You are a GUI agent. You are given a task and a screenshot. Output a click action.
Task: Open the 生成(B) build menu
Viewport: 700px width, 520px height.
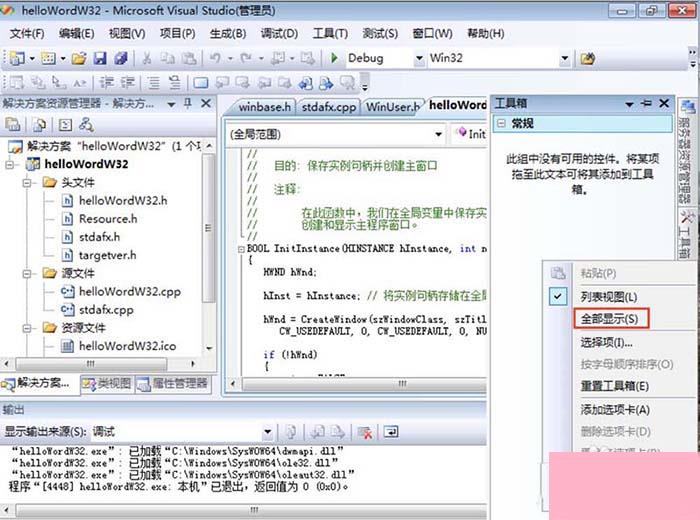(228, 33)
